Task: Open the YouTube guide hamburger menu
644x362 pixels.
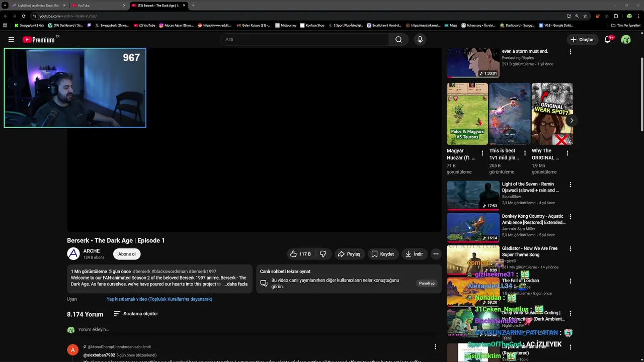Action: coord(11,39)
